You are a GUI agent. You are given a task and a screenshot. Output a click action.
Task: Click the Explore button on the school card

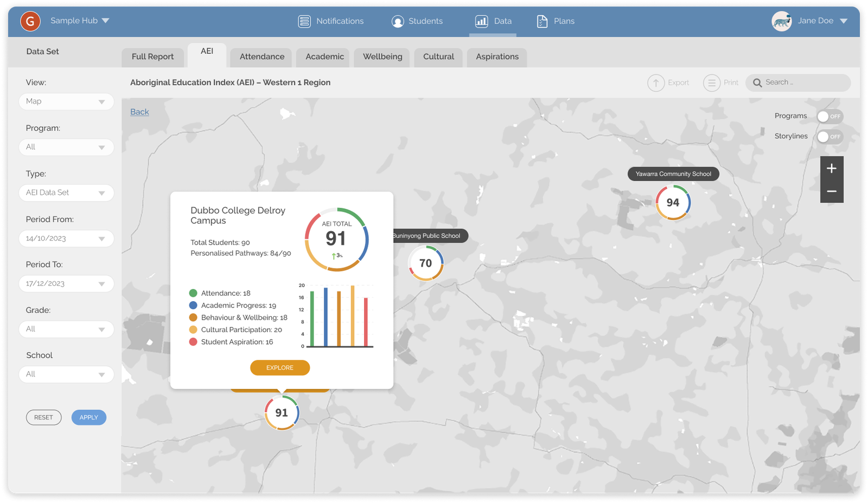click(280, 367)
